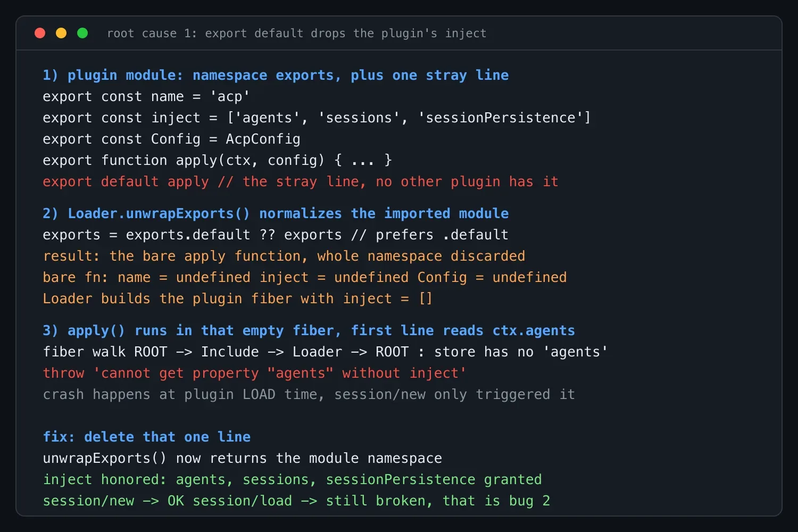Image resolution: width=798 pixels, height=532 pixels.
Task: Select heading '2) Loader.unwrapExports() normalizes the imported module'
Action: point(276,214)
